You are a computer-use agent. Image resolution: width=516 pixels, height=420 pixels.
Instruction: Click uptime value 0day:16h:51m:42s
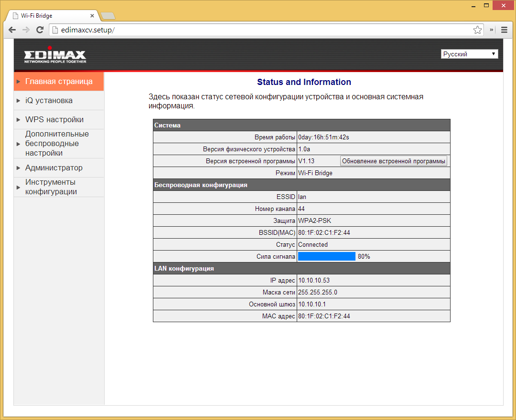(x=323, y=137)
